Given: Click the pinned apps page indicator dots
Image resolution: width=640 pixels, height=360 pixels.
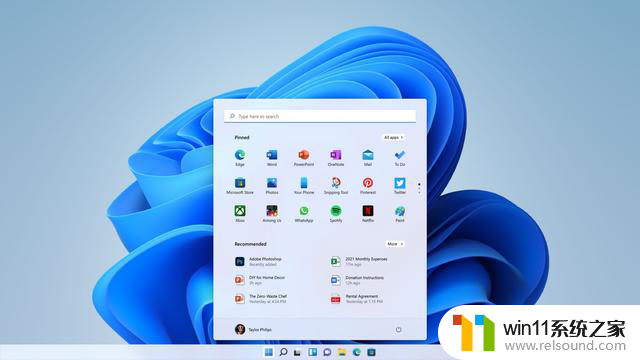Looking at the screenshot, I should click(419, 188).
